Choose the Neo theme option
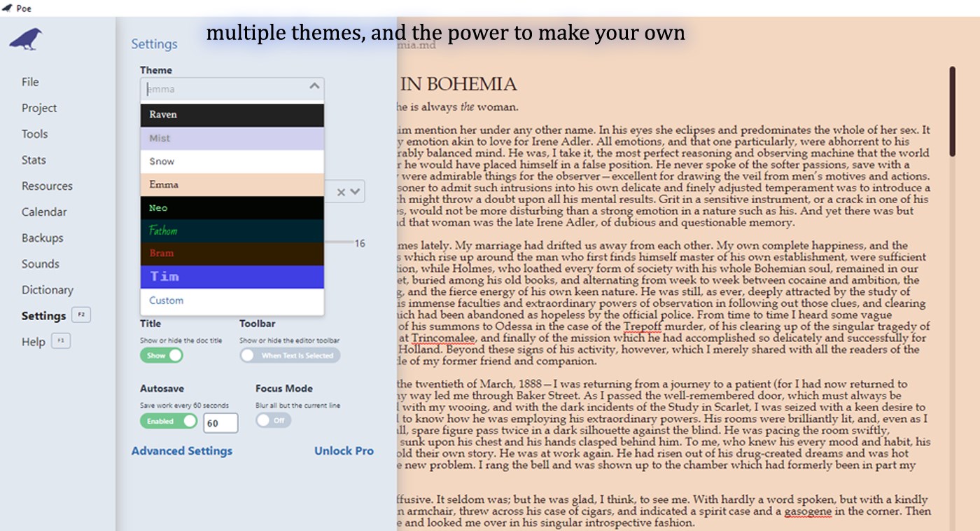 [232, 207]
